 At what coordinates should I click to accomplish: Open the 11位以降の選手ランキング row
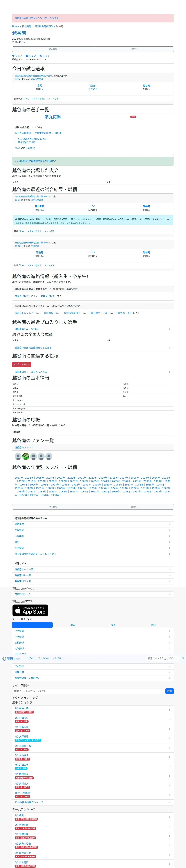pyautogui.click(x=93, y=802)
